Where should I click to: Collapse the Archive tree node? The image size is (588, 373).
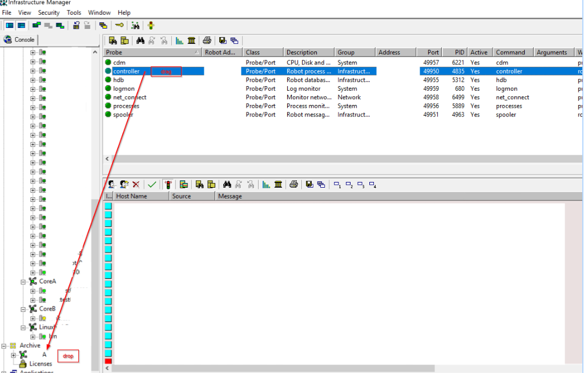coord(5,346)
